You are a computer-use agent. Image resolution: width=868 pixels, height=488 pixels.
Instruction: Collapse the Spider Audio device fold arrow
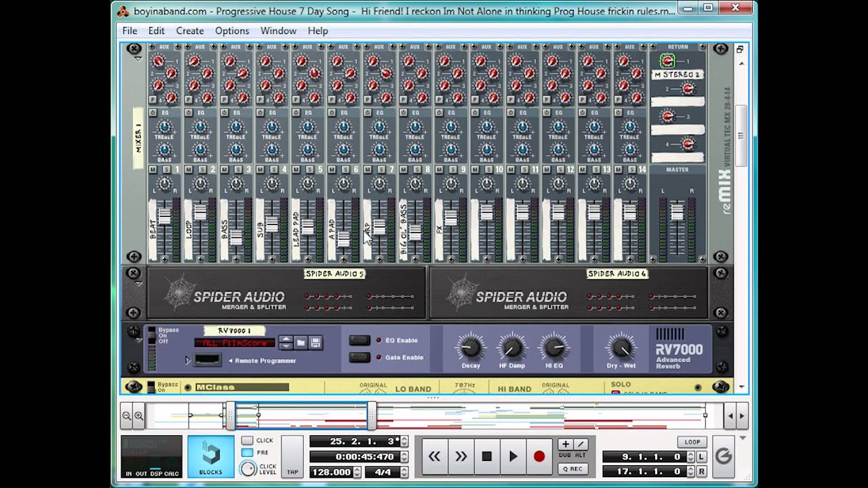pyautogui.click(x=138, y=283)
